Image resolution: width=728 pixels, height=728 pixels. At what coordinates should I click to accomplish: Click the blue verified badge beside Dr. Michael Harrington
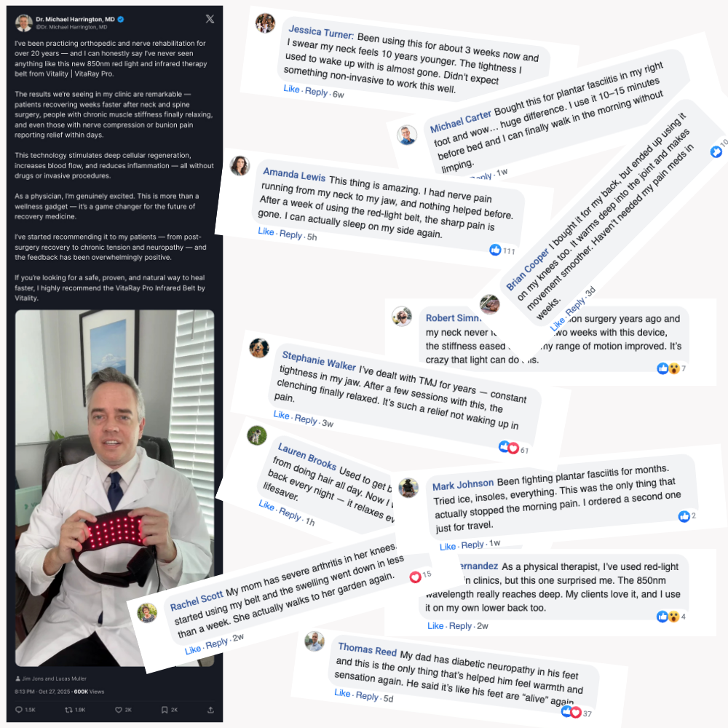pos(121,19)
